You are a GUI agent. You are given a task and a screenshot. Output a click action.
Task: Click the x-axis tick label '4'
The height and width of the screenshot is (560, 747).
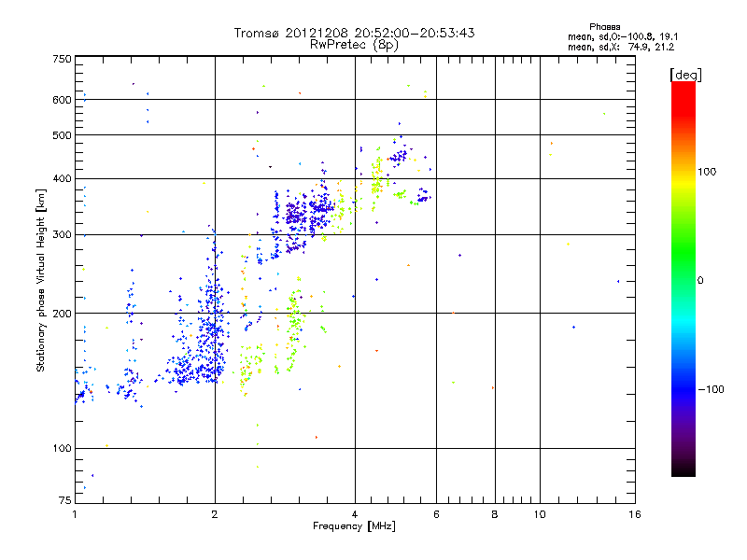pyautogui.click(x=355, y=514)
